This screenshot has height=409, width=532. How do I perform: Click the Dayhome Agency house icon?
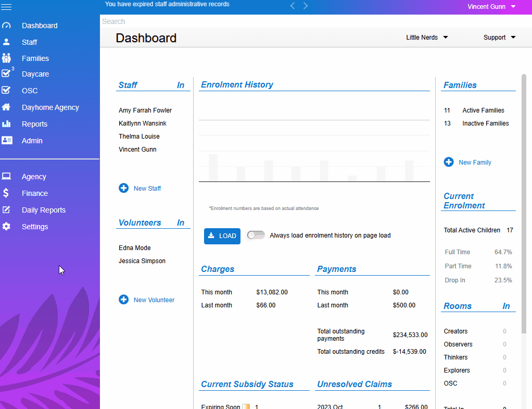(6, 107)
